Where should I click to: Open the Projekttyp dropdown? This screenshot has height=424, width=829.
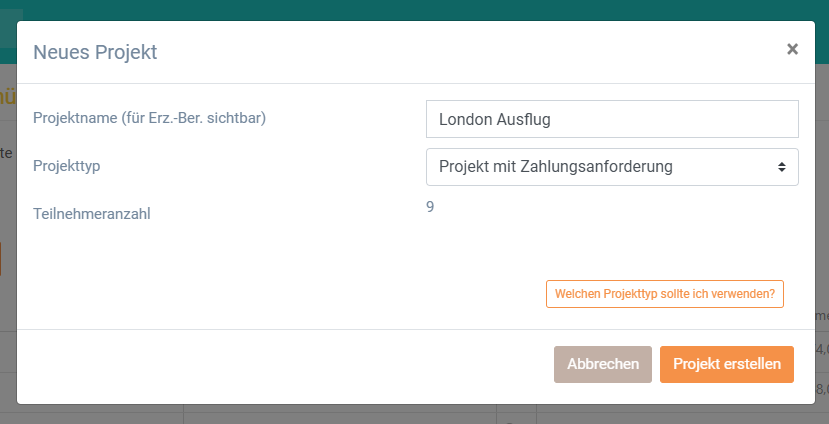tap(612, 167)
